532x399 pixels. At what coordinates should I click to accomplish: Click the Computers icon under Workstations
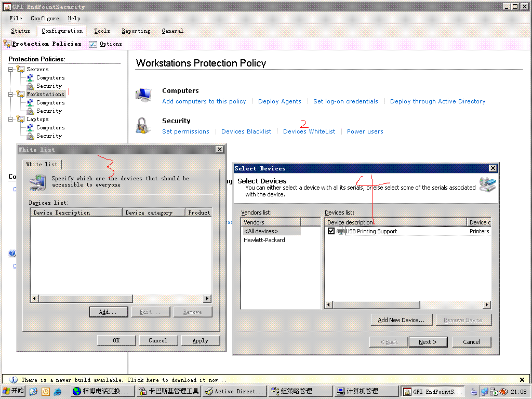pyautogui.click(x=30, y=102)
